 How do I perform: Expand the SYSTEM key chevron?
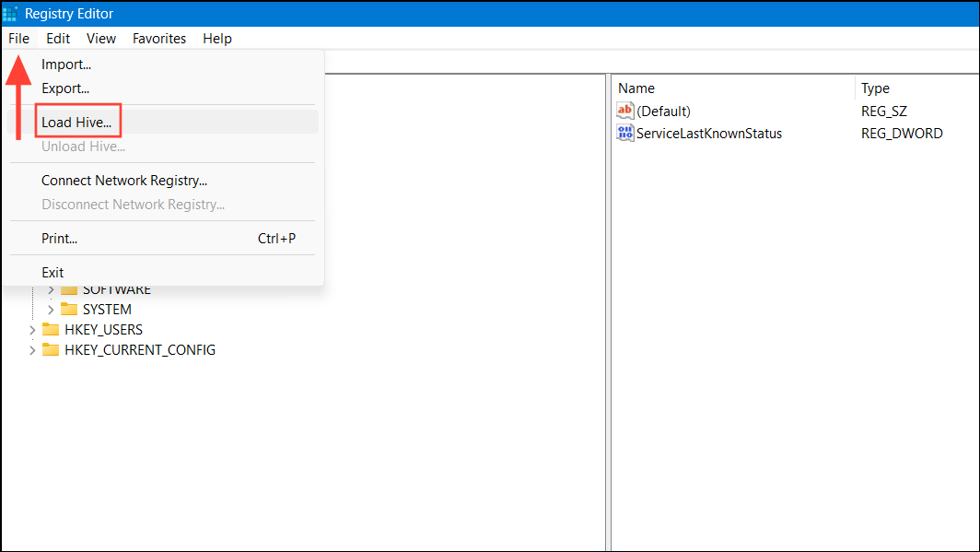point(51,310)
